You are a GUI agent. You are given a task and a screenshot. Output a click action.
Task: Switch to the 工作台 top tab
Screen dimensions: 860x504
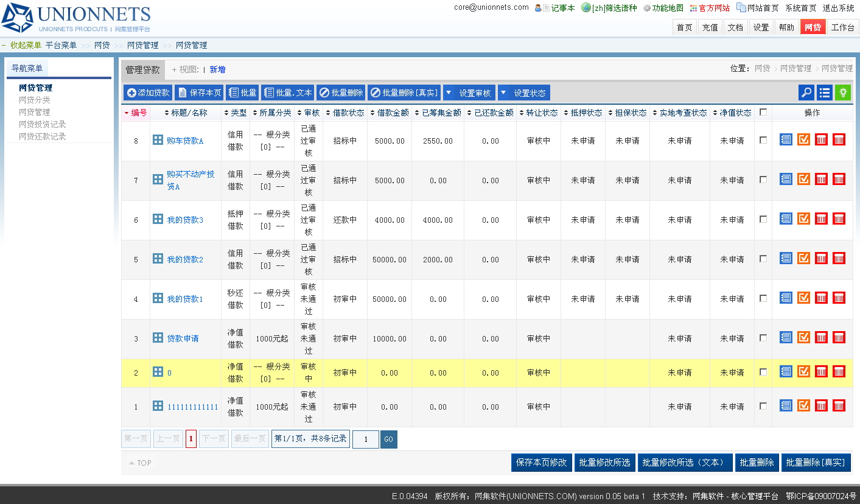[x=843, y=27]
